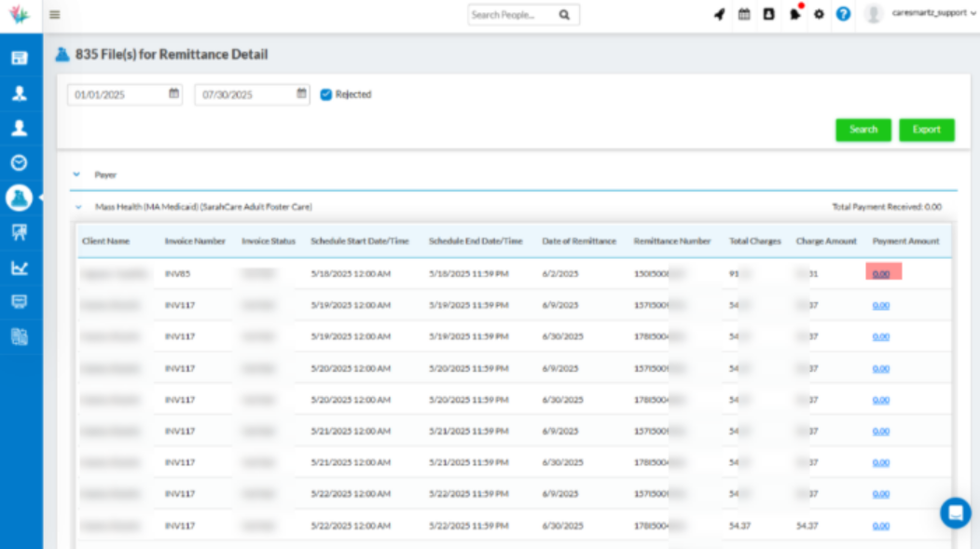Uncheck the Rejected checkbox
The height and width of the screenshot is (549, 980).
[325, 93]
